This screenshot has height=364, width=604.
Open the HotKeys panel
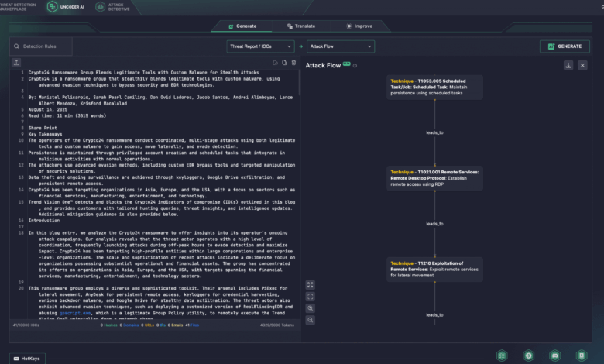tap(27, 359)
